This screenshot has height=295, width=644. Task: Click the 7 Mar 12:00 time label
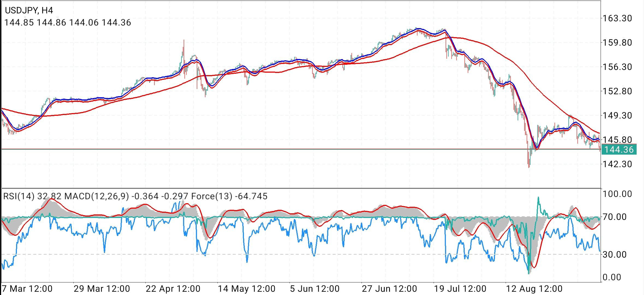coord(27,289)
